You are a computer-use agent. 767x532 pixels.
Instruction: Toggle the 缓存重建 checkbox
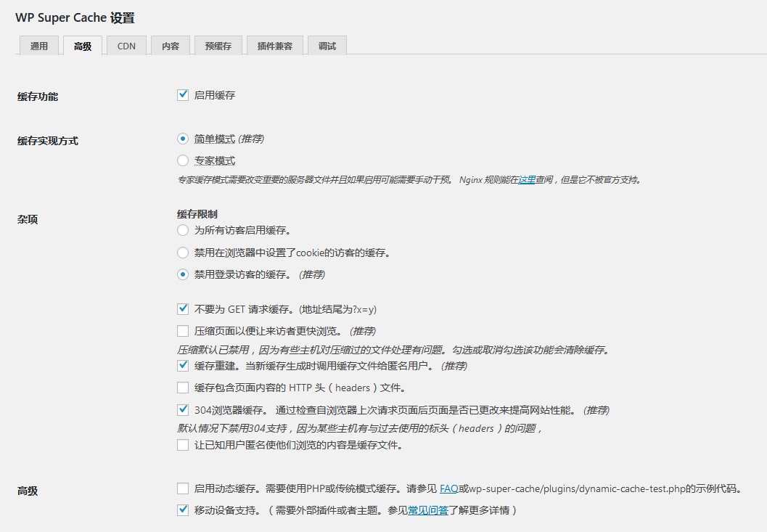(183, 366)
